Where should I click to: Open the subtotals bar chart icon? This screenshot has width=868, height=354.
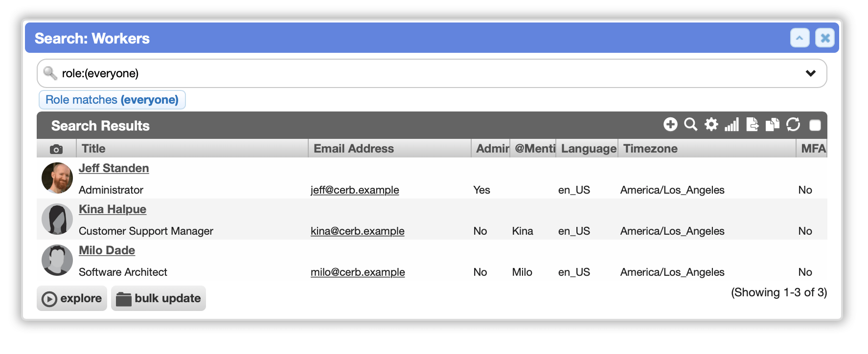(x=732, y=125)
